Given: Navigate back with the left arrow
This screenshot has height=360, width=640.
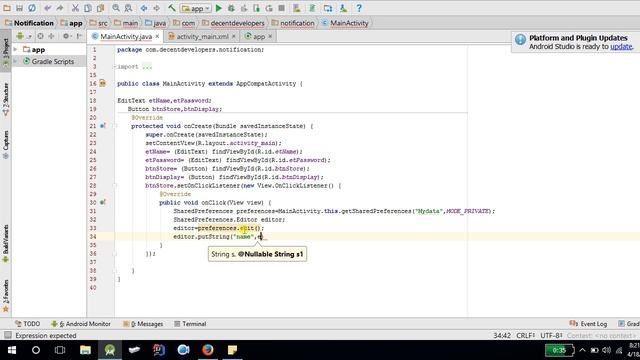Looking at the screenshot, I should [144, 8].
